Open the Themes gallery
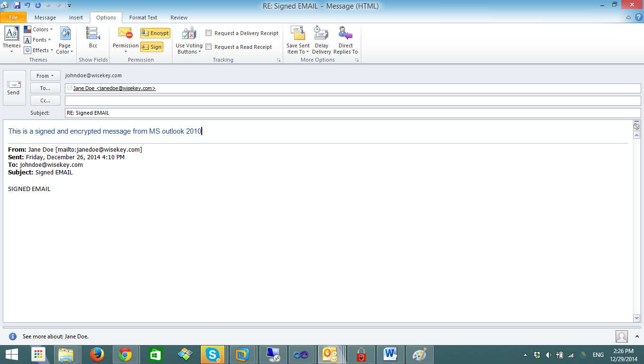This screenshot has width=644, height=364. point(11,39)
